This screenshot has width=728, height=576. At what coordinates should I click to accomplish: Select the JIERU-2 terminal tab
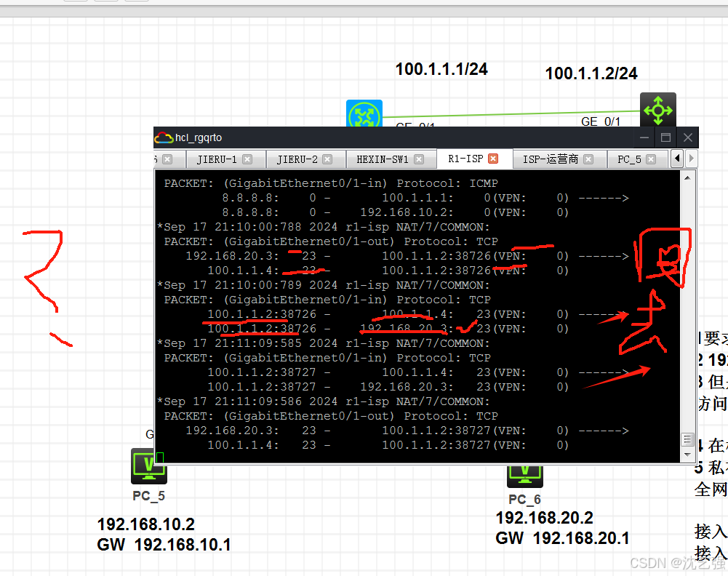pos(297,159)
